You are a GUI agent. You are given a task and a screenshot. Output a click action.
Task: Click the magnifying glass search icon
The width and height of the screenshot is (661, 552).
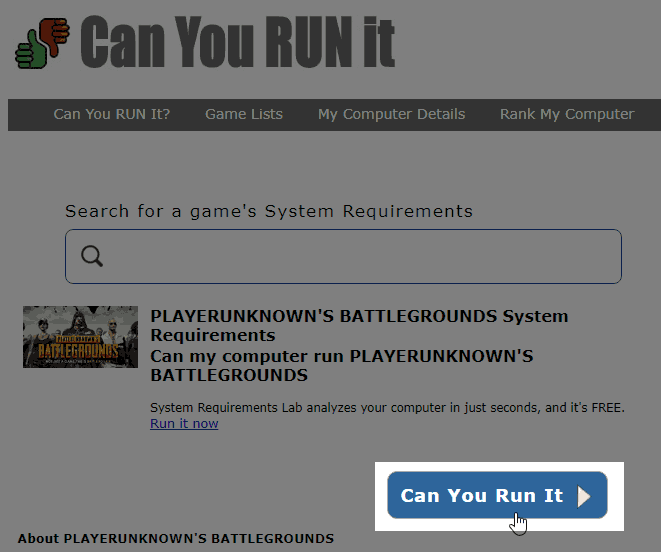tap(92, 256)
